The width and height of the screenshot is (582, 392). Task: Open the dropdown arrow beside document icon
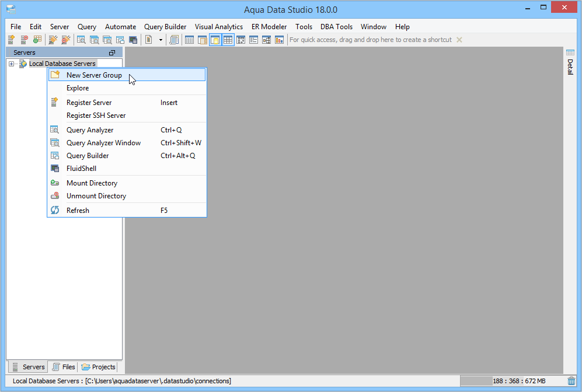161,40
